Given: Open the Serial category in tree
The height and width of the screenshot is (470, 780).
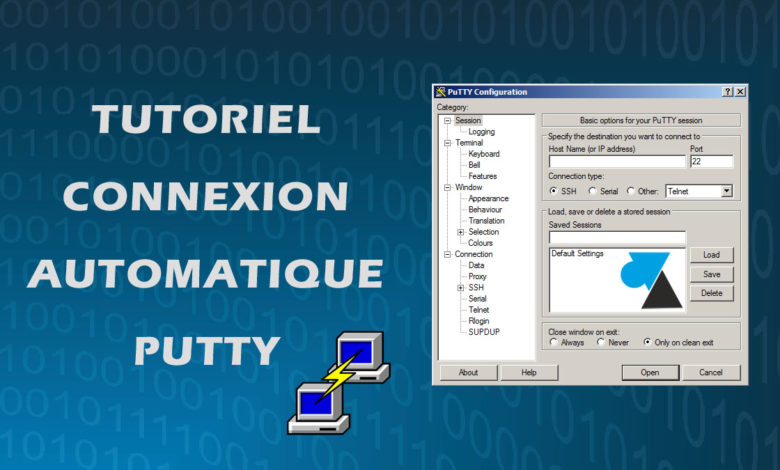Looking at the screenshot, I should click(x=477, y=299).
